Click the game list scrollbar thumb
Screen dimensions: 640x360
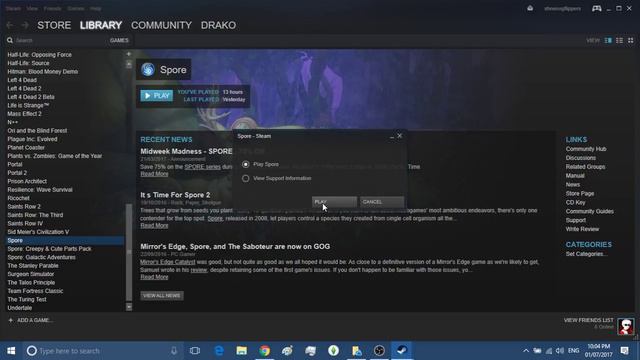129,252
